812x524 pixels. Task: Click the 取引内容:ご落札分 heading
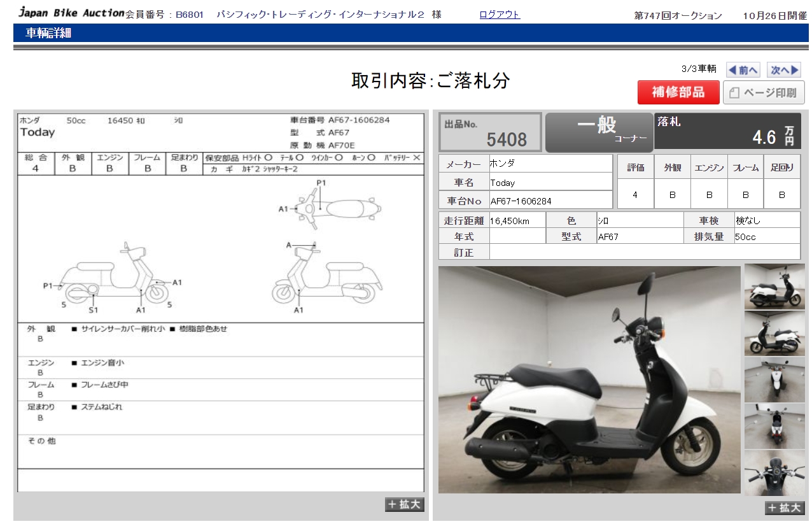(431, 80)
